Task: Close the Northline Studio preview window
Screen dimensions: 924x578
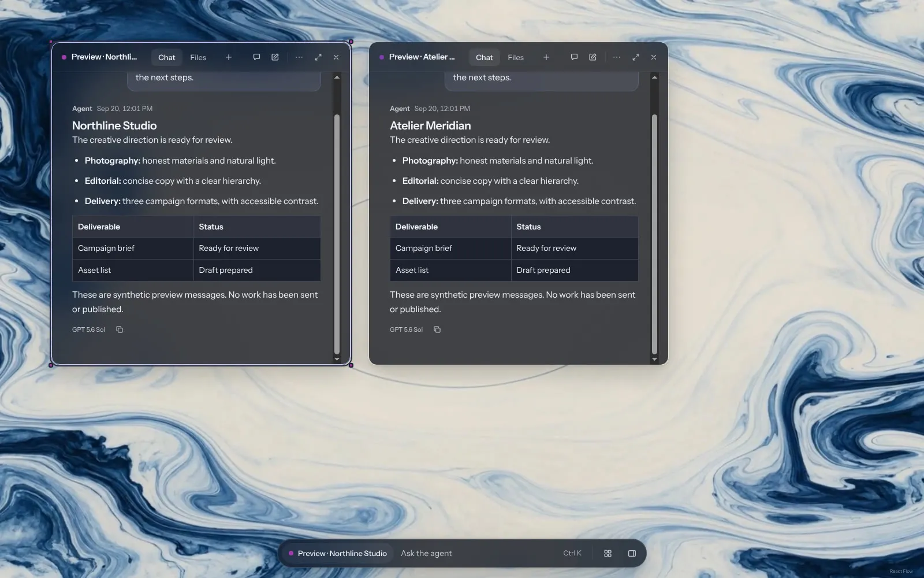Action: [336, 57]
